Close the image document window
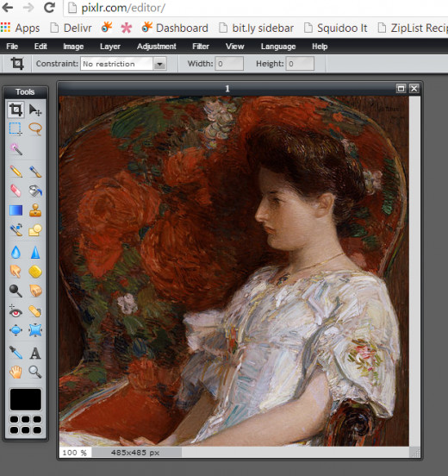 [414, 88]
